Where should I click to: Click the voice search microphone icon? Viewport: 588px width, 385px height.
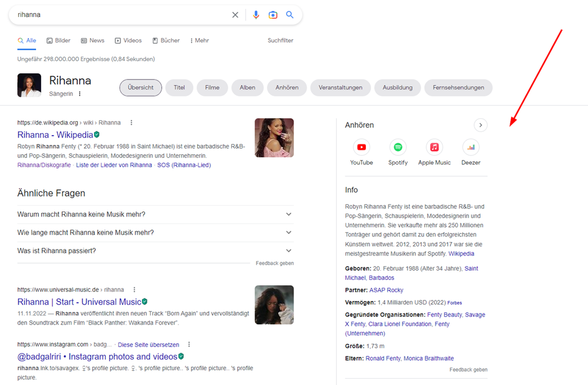point(256,15)
